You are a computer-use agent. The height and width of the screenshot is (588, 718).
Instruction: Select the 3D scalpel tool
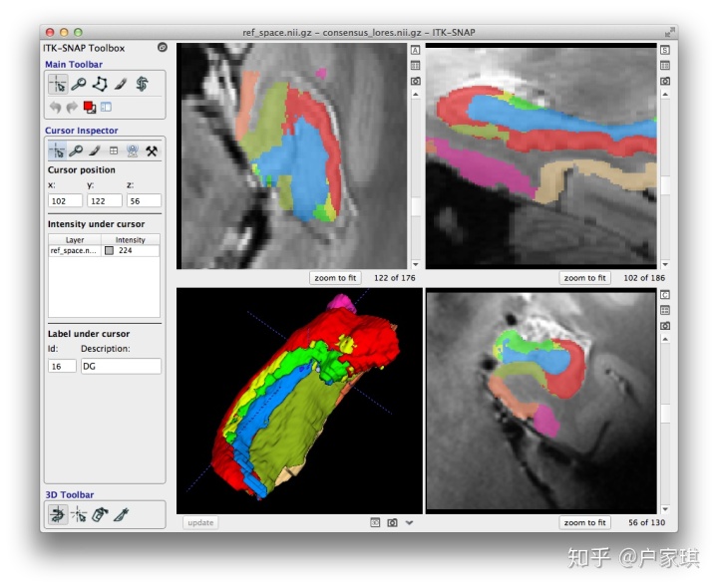(122, 515)
